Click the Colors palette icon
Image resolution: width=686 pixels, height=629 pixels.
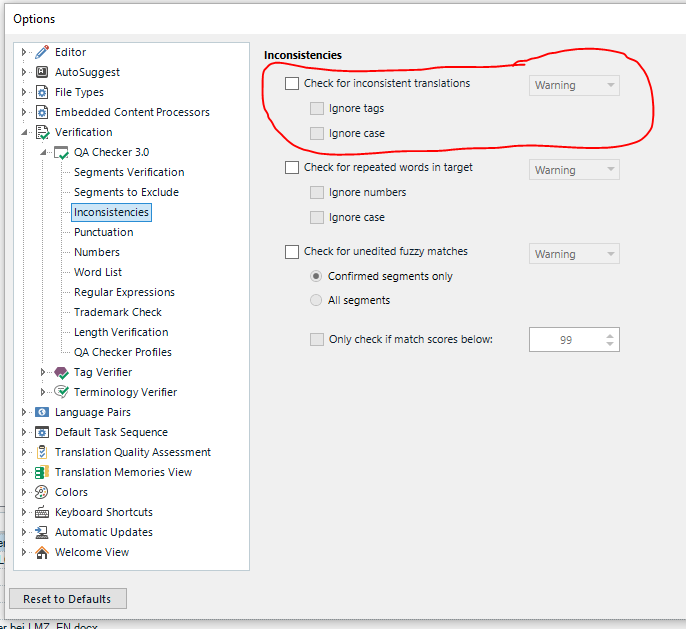[42, 492]
